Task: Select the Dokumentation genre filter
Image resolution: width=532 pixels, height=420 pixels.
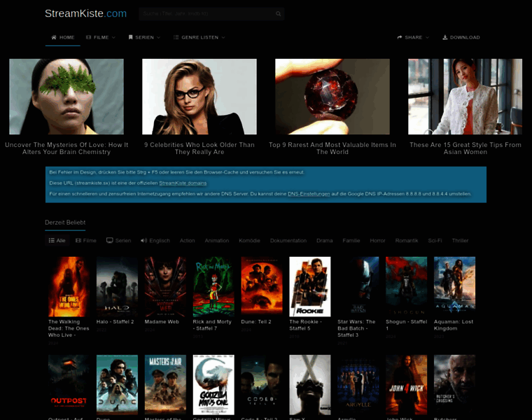Action: [288, 241]
